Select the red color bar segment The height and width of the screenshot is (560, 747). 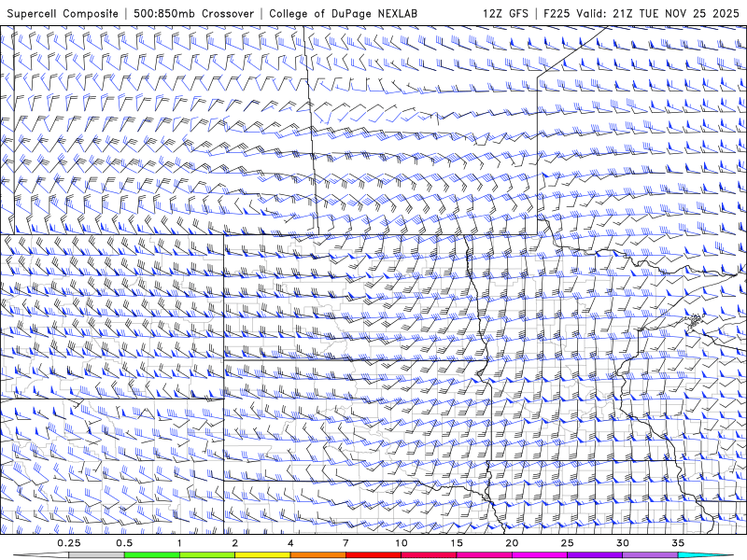click(373, 555)
